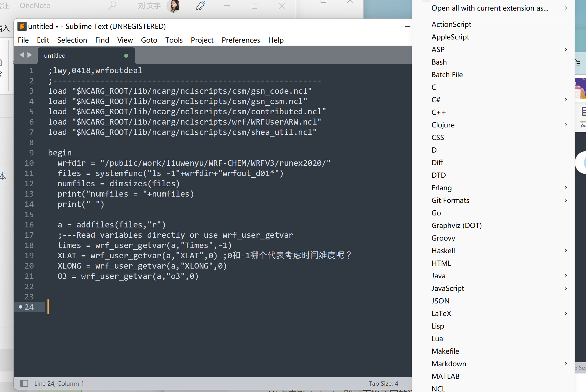This screenshot has height=392, width=586.
Task: Select MATLAB syntax option
Action: [445, 376]
